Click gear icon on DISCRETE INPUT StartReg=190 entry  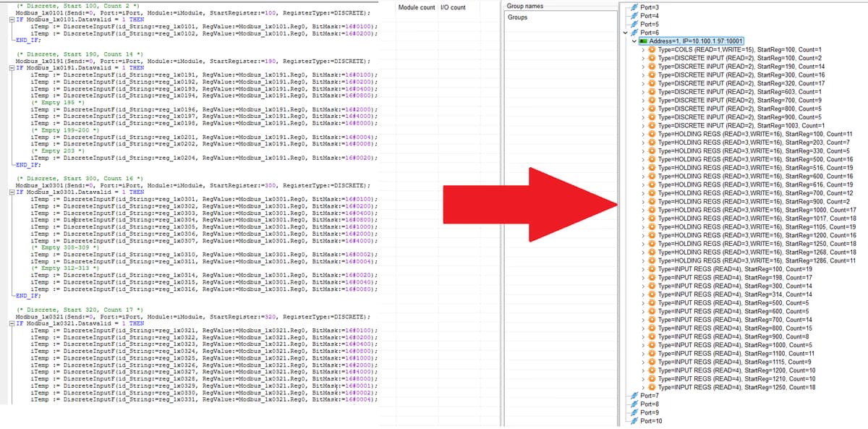coord(652,67)
